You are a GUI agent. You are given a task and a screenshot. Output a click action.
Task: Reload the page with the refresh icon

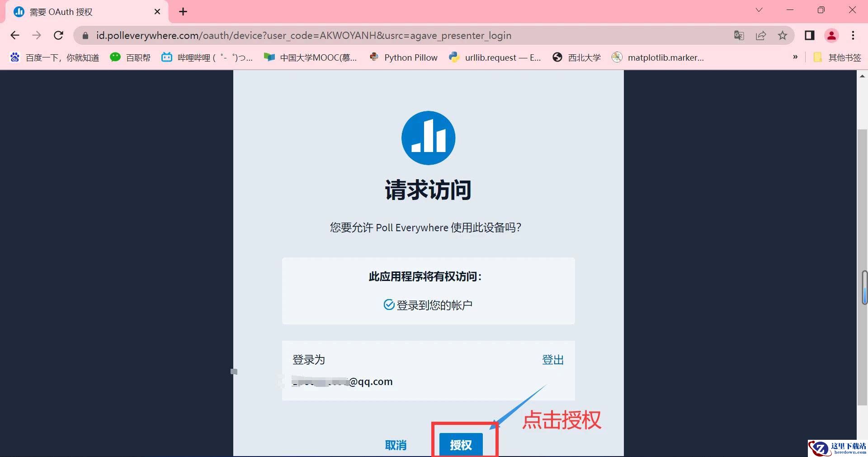[58, 35]
